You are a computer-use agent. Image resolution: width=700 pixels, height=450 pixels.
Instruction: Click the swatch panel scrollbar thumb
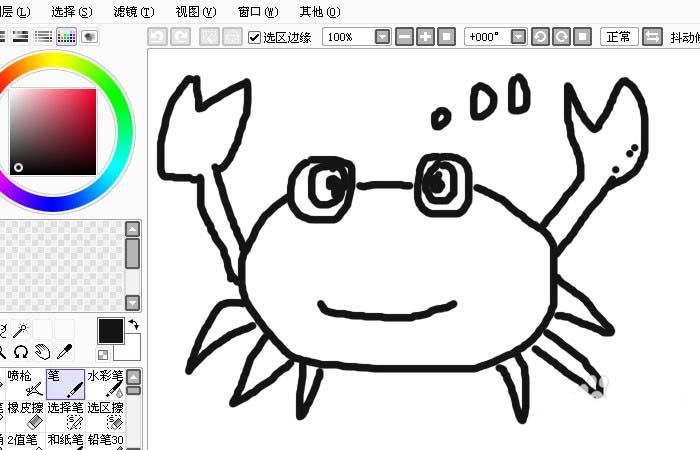coord(132,253)
